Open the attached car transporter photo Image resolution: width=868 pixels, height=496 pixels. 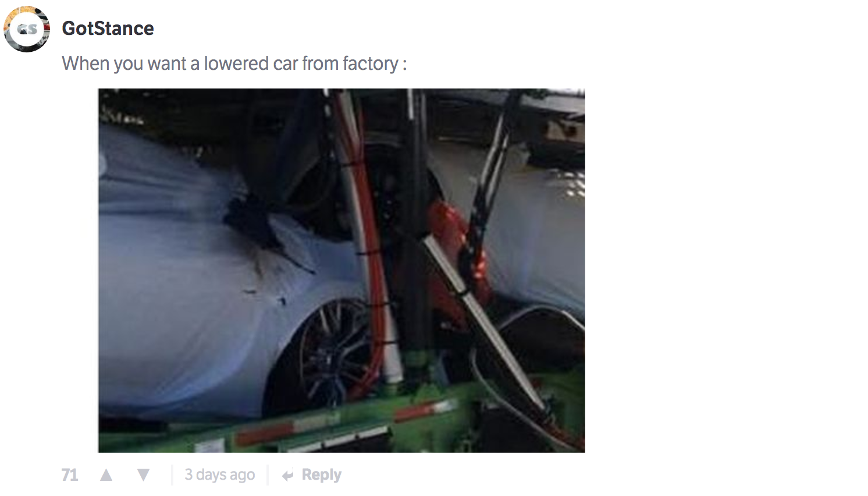point(341,271)
